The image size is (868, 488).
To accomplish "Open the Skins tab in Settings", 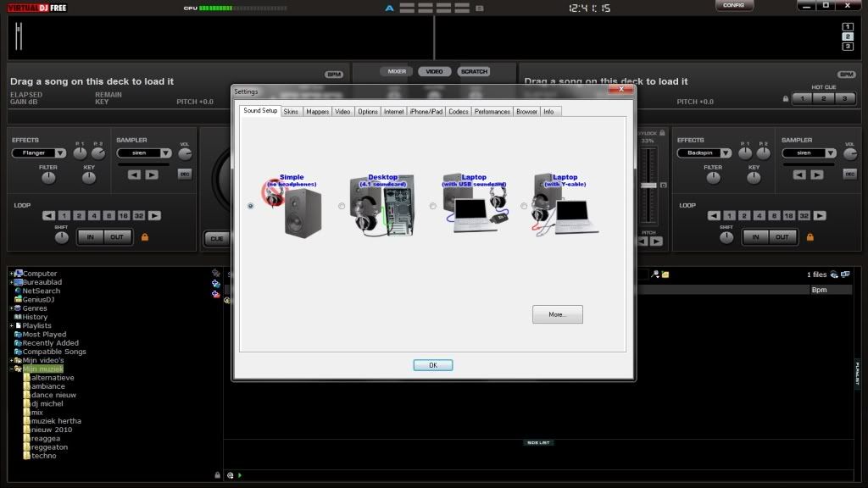I will (291, 112).
